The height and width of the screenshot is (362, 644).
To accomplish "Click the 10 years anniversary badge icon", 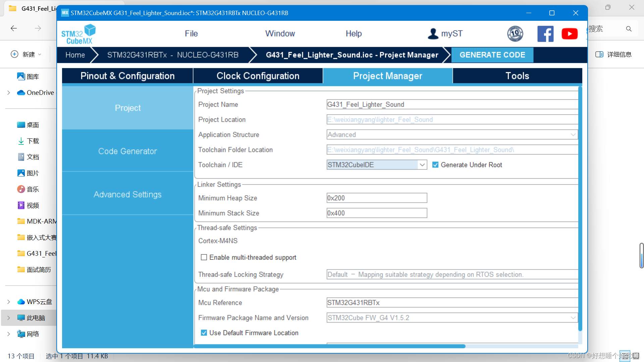I will pyautogui.click(x=515, y=34).
